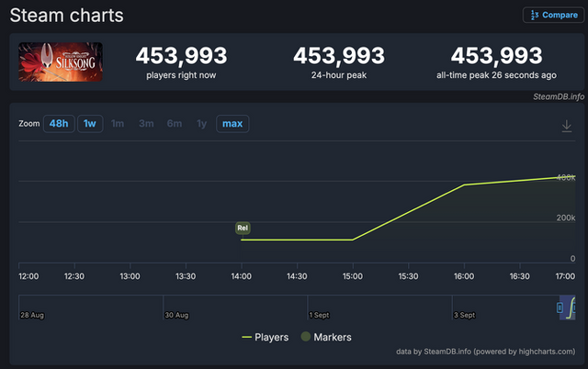This screenshot has height=369, width=588.
Task: Open SteamDB.info link in data credit
Action: coord(447,352)
